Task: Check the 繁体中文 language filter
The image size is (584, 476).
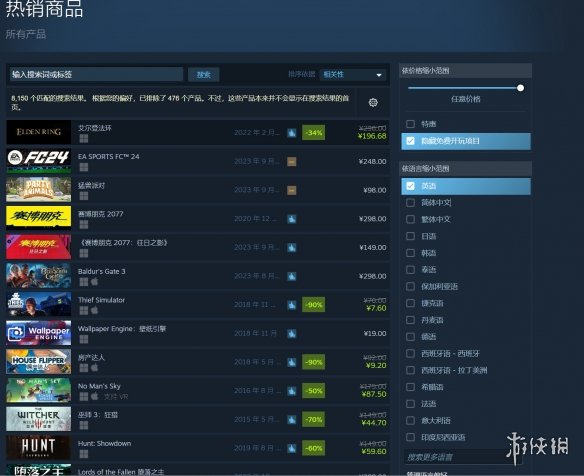Action: (410, 219)
